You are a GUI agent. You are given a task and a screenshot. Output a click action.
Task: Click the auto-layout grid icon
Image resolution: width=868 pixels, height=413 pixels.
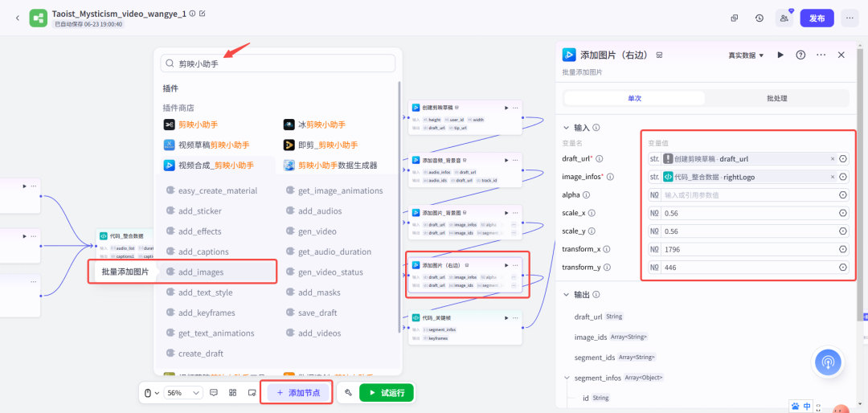(233, 393)
